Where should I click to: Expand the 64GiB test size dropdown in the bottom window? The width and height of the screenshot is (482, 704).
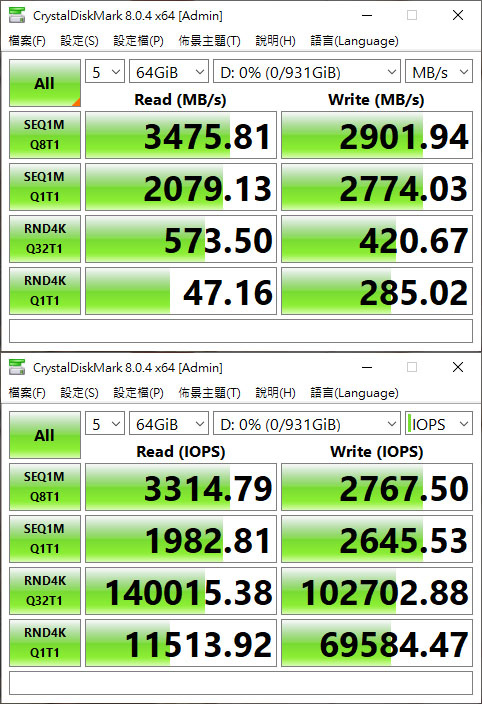click(x=169, y=424)
